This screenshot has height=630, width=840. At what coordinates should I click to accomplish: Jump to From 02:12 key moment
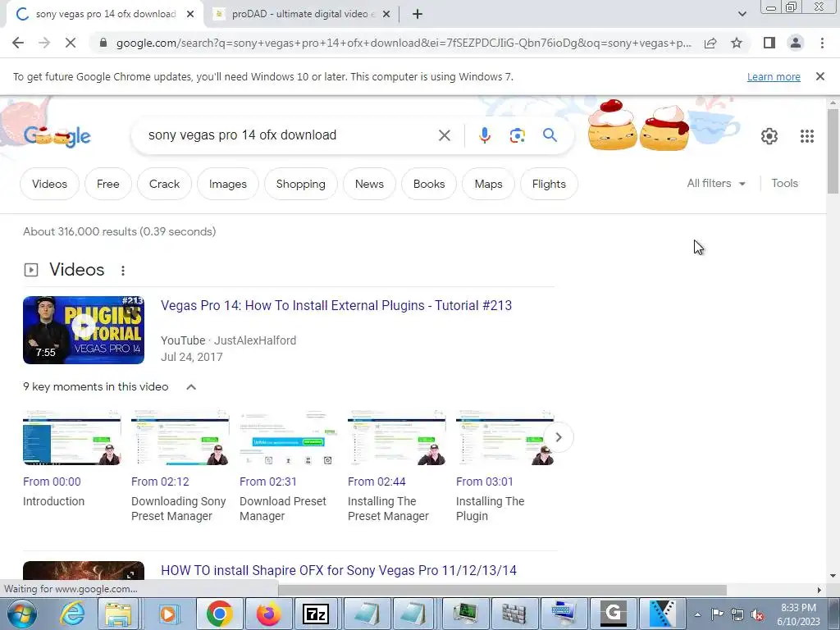click(160, 482)
